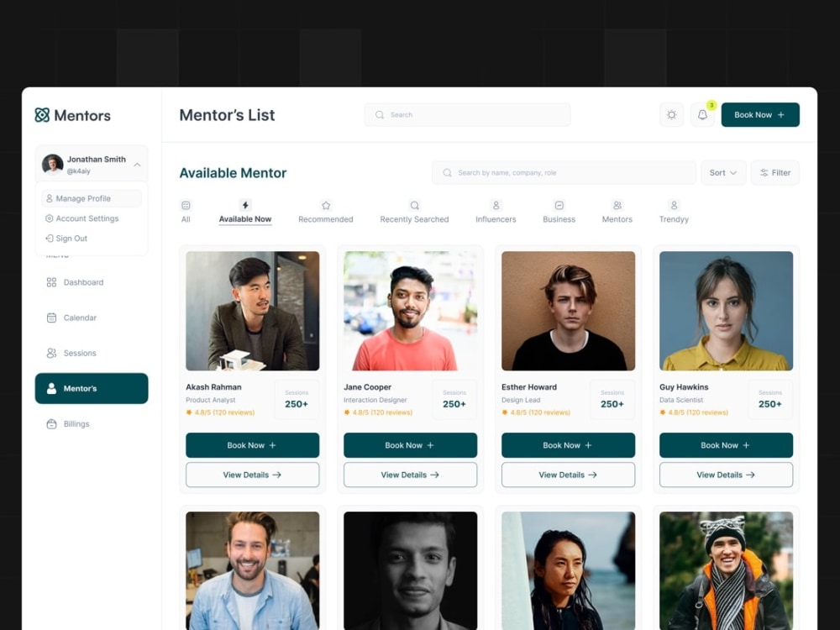Open Esther Howard's photo

(569, 311)
